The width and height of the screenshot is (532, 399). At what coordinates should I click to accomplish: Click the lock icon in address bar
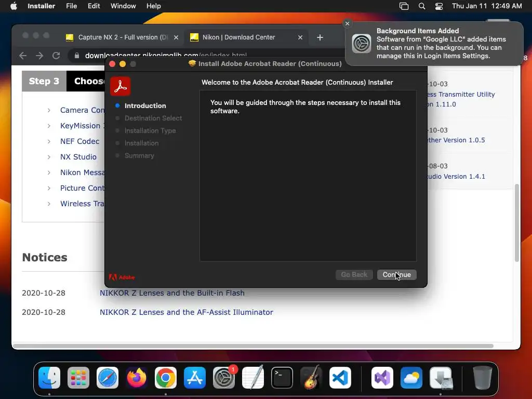pyautogui.click(x=77, y=56)
